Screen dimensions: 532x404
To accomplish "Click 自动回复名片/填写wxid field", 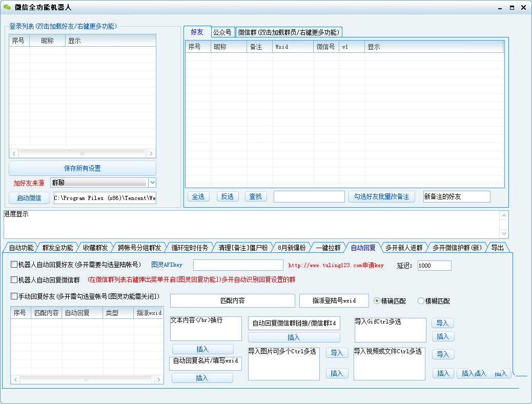I will coord(206,363).
